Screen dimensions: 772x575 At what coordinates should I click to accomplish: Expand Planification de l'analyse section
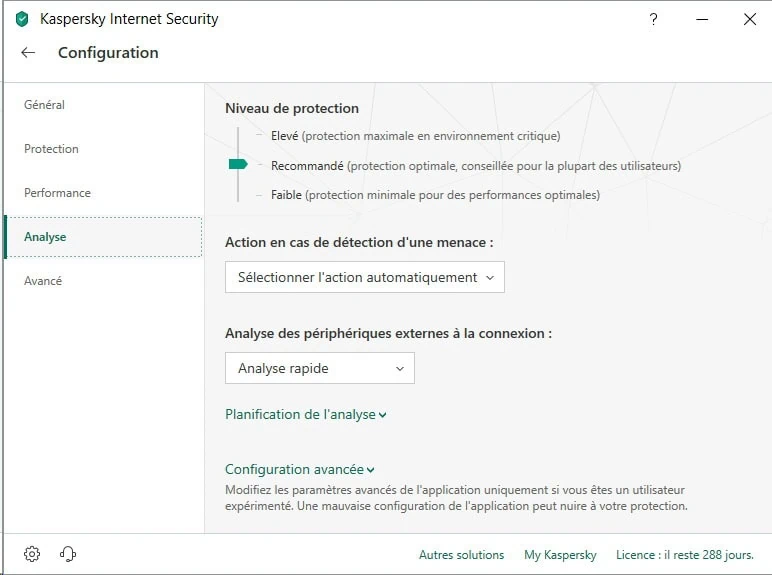(x=305, y=414)
